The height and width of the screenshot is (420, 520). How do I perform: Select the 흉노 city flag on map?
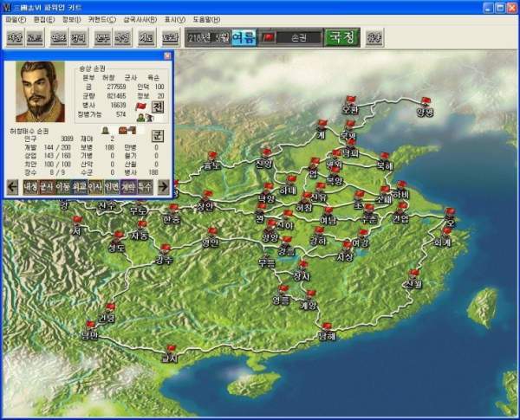(x=212, y=157)
